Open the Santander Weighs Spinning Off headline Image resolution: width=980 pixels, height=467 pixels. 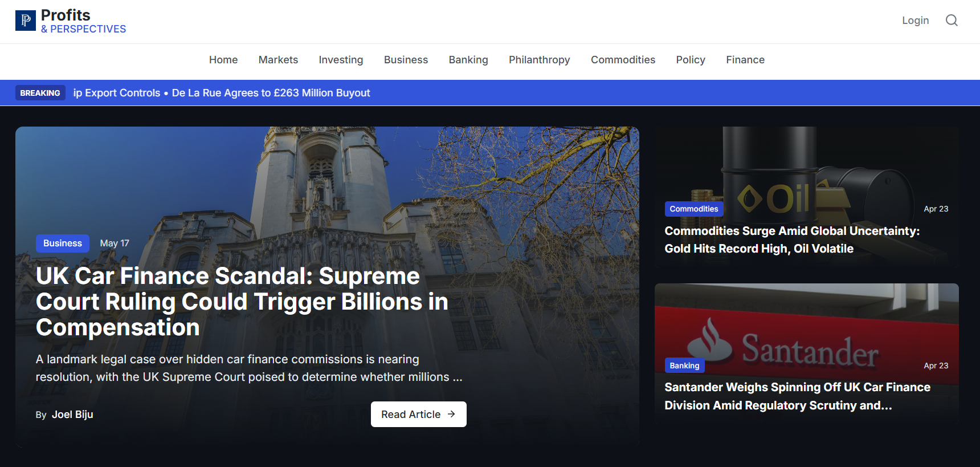coord(797,396)
